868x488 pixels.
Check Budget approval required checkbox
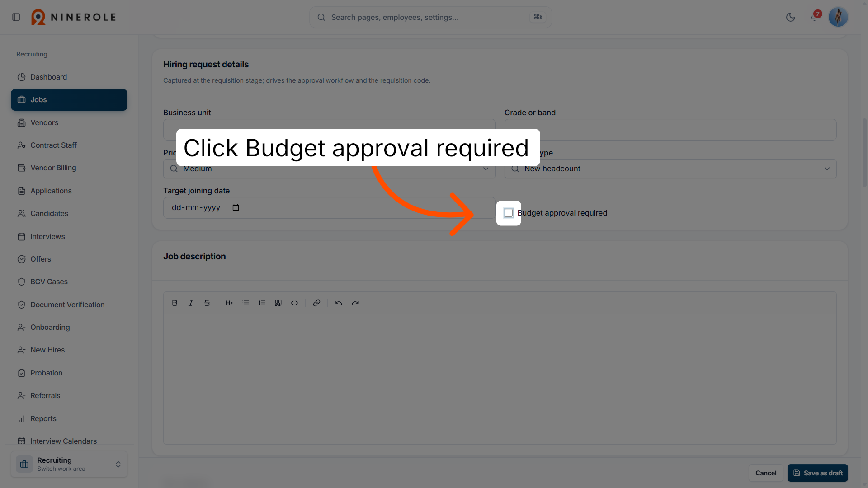pos(509,213)
